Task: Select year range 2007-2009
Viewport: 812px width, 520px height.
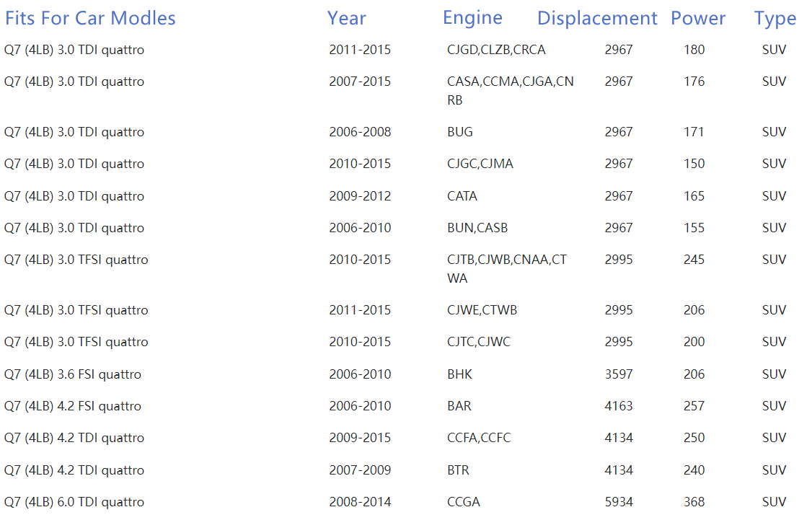Action: (360, 470)
